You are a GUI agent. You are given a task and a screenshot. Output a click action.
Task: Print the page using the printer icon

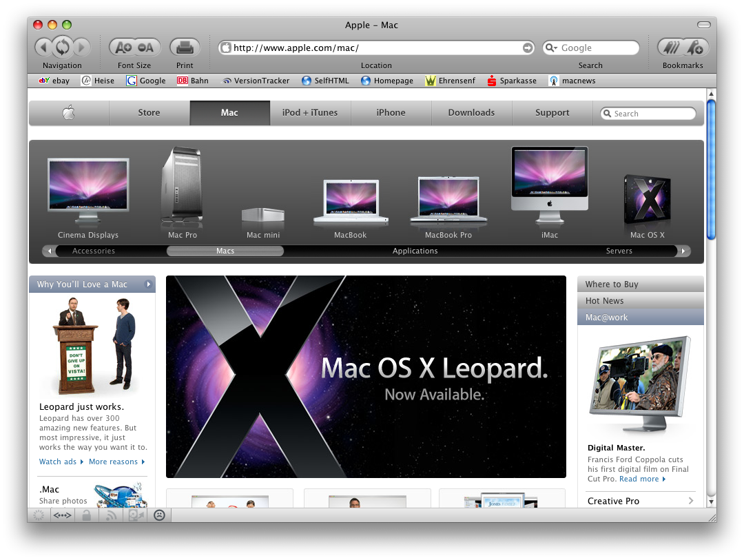pyautogui.click(x=185, y=48)
